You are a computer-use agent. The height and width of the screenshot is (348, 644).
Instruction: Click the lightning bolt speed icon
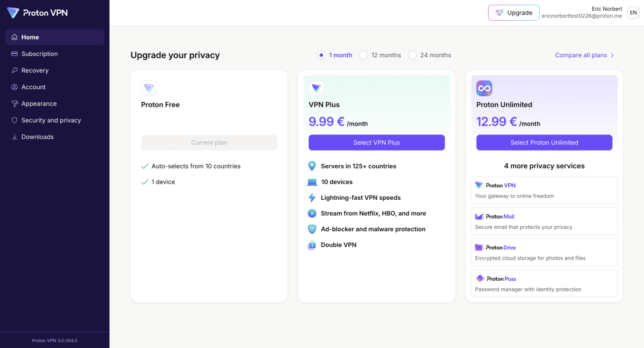coord(312,197)
